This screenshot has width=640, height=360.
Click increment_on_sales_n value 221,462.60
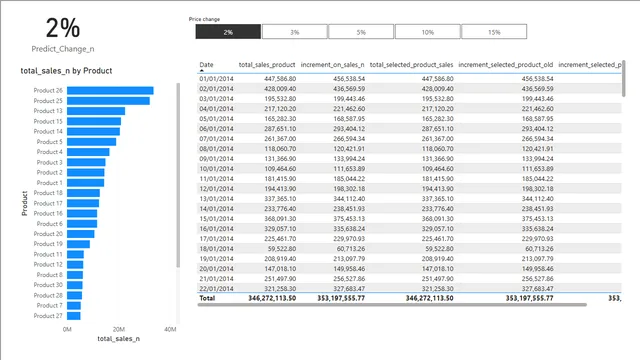[x=349, y=109]
